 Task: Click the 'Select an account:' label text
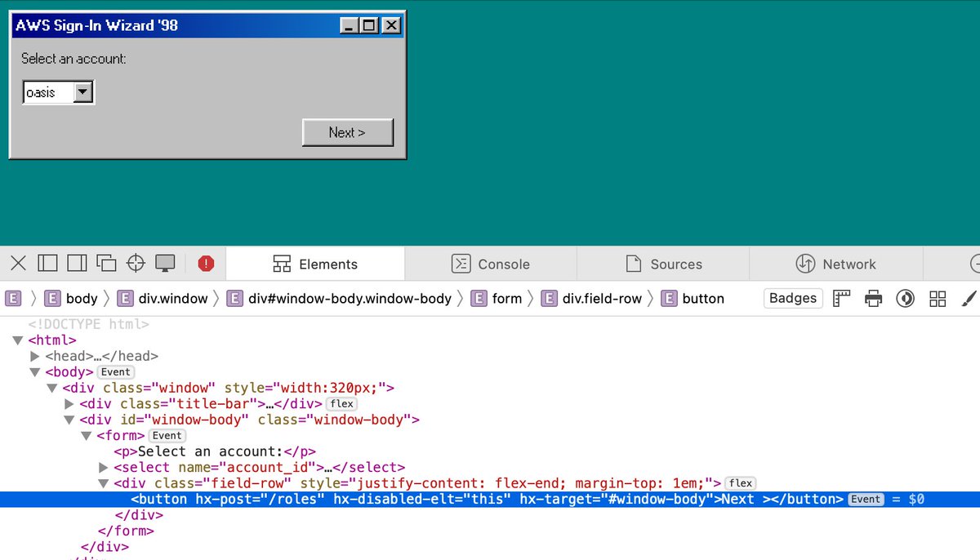73,59
